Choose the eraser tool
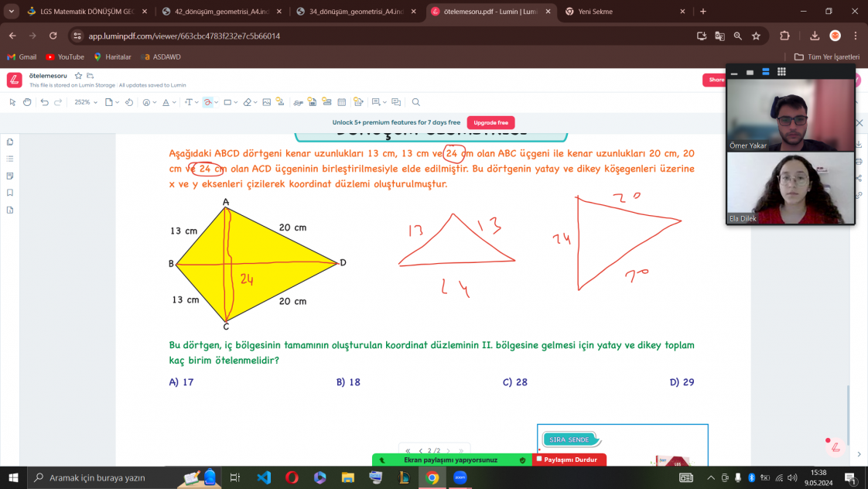The width and height of the screenshot is (868, 489). 247,102
